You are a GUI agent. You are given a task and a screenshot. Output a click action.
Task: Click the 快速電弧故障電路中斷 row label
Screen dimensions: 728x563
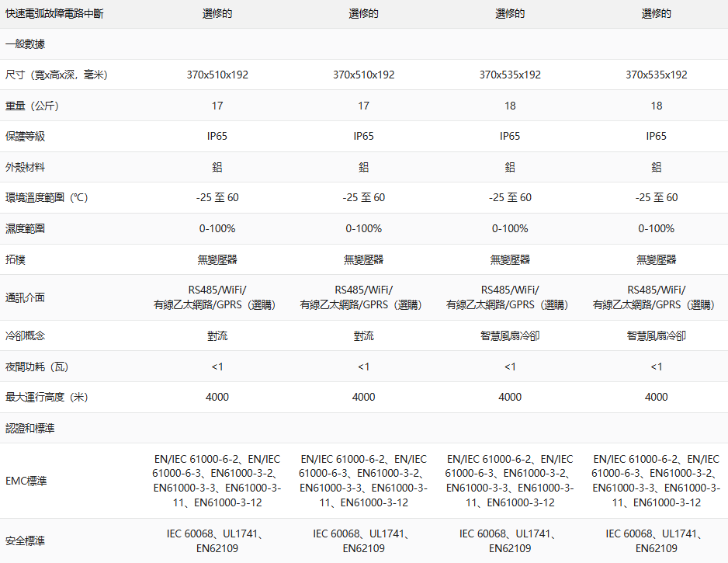[54, 14]
